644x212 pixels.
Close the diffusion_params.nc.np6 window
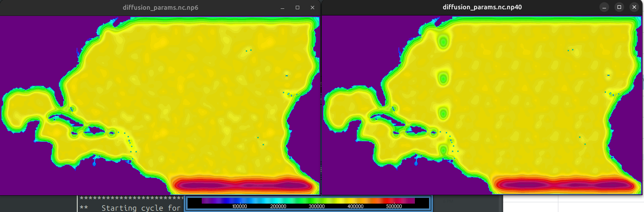(312, 8)
